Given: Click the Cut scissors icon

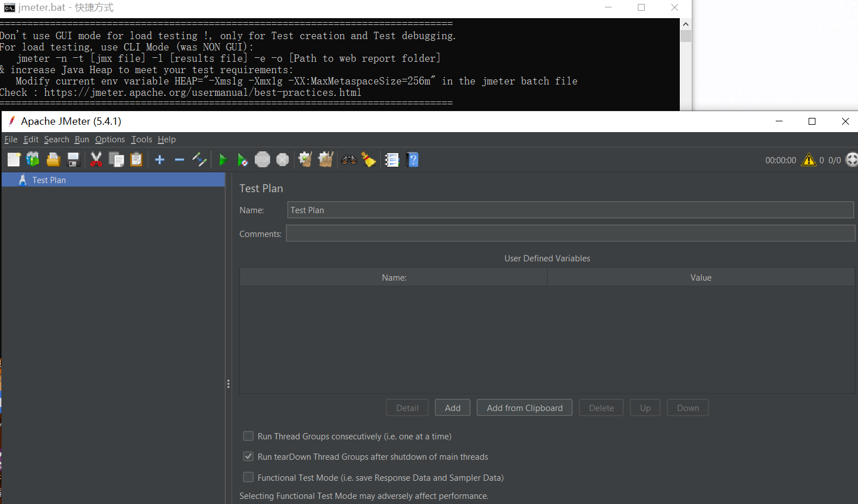Looking at the screenshot, I should point(96,160).
